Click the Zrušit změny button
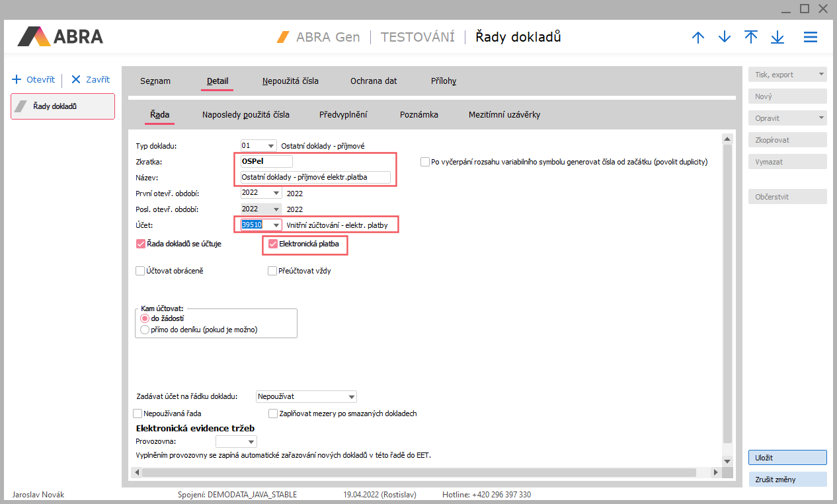Screen dimensions: 837x504 coord(787,480)
